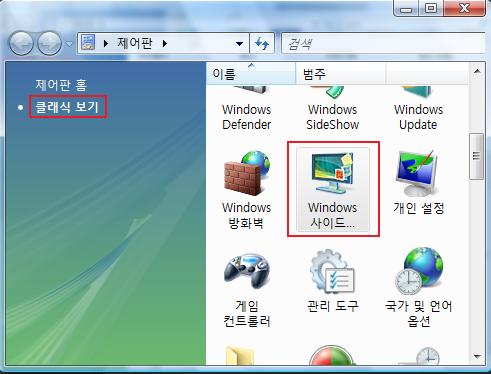This screenshot has width=491, height=374.
Task: Click the refresh button beside address bar
Action: [x=262, y=43]
